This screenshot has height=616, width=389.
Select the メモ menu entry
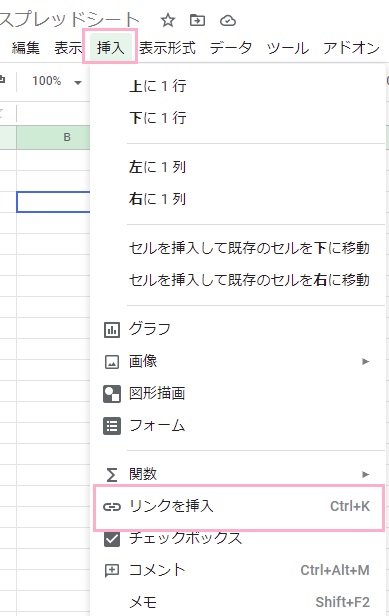click(x=237, y=602)
